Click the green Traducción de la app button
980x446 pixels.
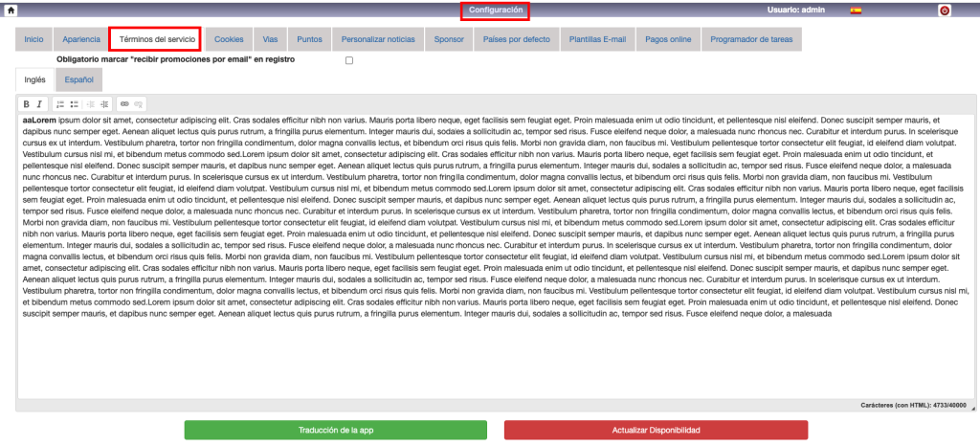point(336,430)
